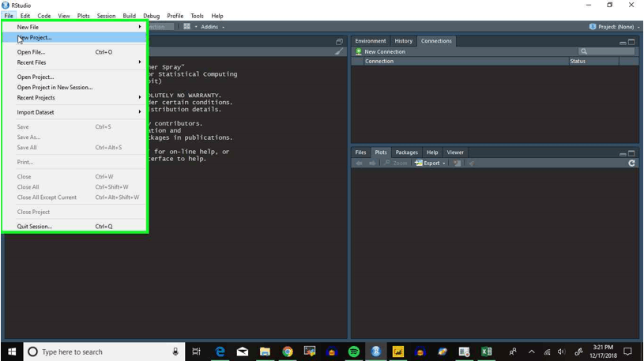644x361 pixels.
Task: Choose Open Project... menu entry
Action: (x=75, y=77)
